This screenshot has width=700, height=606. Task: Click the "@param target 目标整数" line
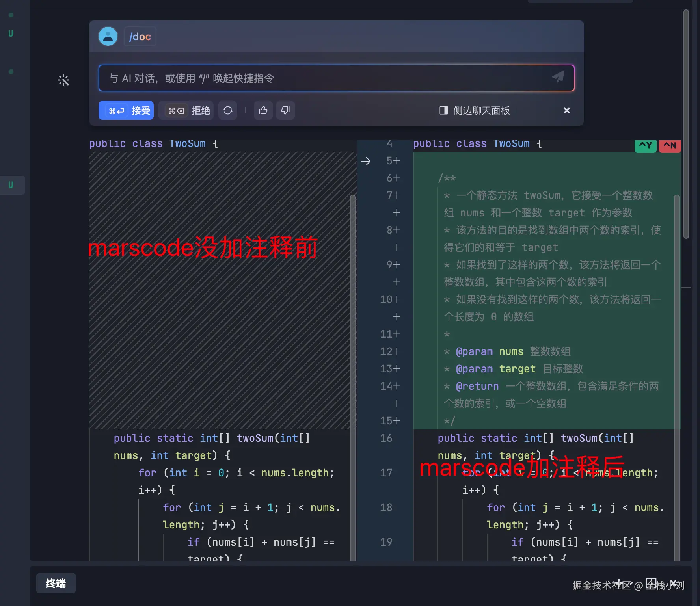tap(513, 369)
